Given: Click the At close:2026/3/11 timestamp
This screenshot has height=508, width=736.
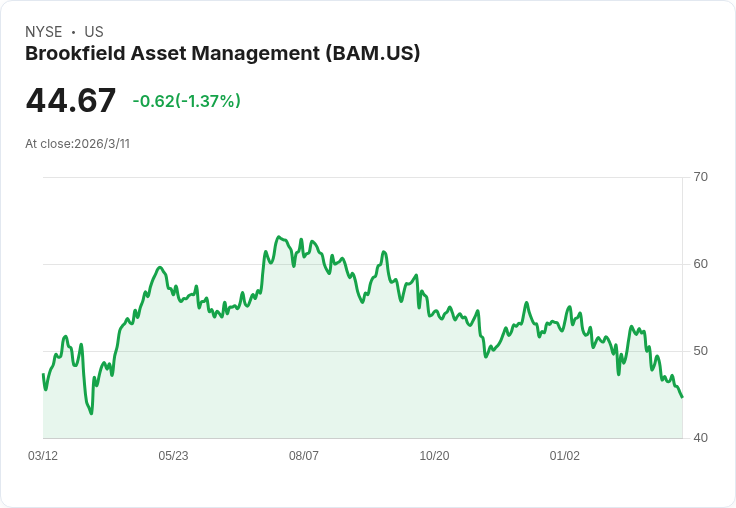Looking at the screenshot, I should pos(77,144).
